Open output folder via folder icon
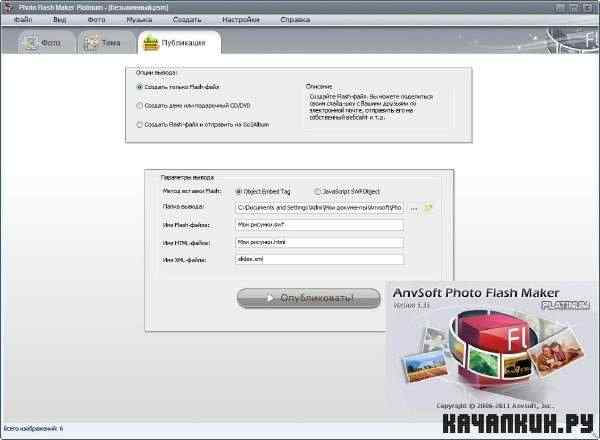The height and width of the screenshot is (440, 600). click(428, 207)
